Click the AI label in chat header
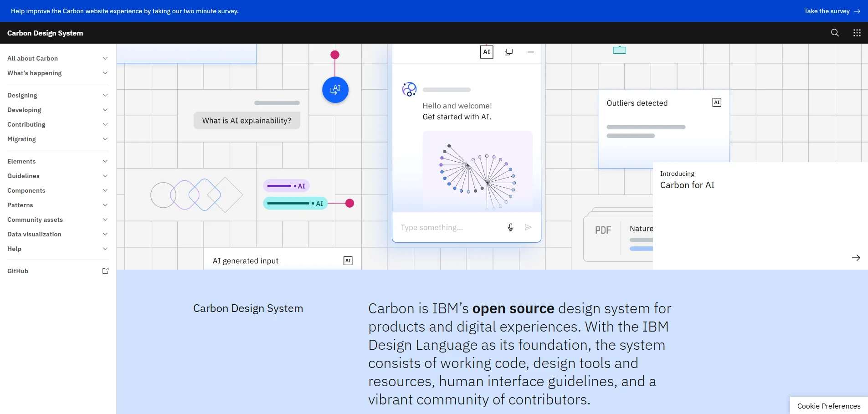 [x=487, y=52]
